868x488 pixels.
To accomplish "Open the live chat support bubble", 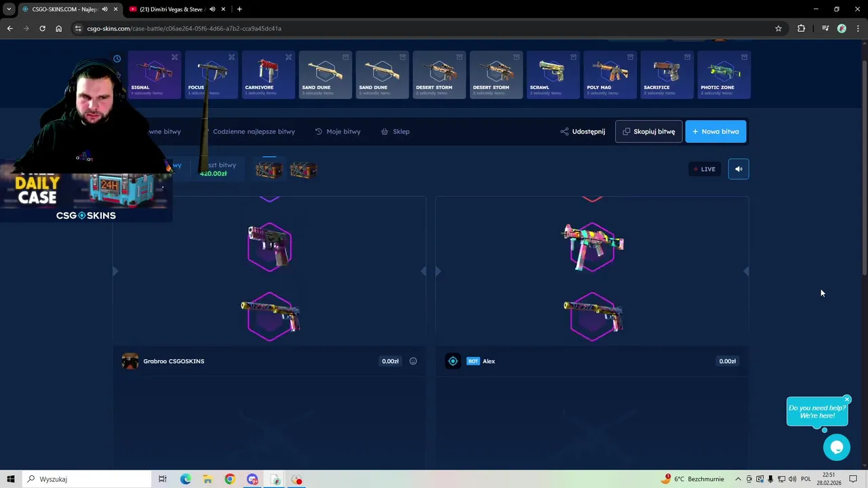I will click(x=836, y=447).
